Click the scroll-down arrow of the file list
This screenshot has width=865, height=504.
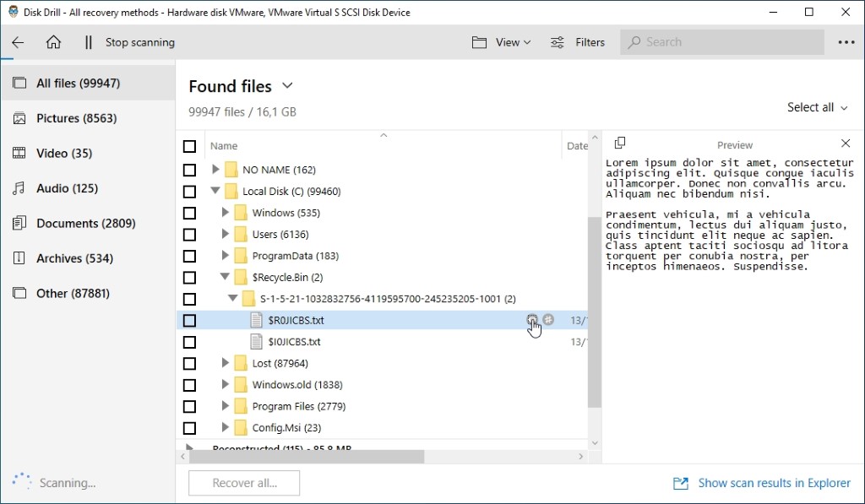[595, 442]
